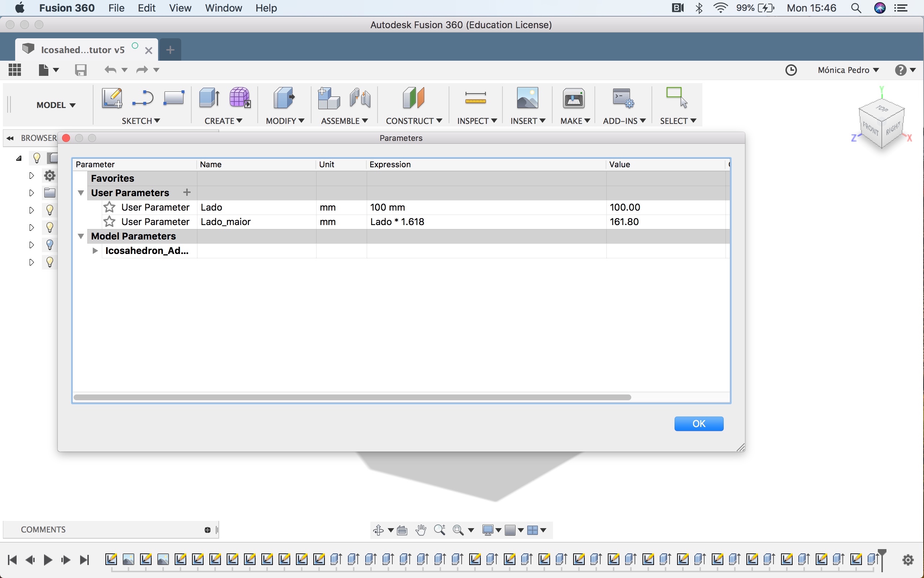Jump to timeline beginning button

[12, 560]
